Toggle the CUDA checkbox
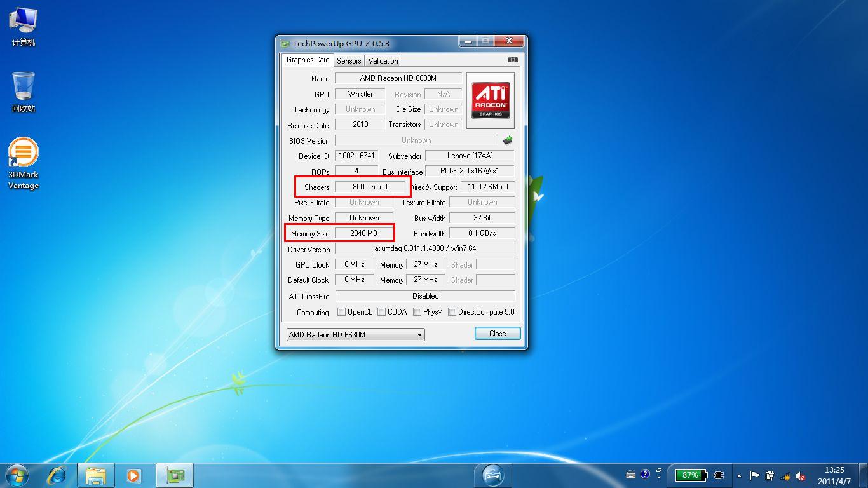 coord(381,312)
